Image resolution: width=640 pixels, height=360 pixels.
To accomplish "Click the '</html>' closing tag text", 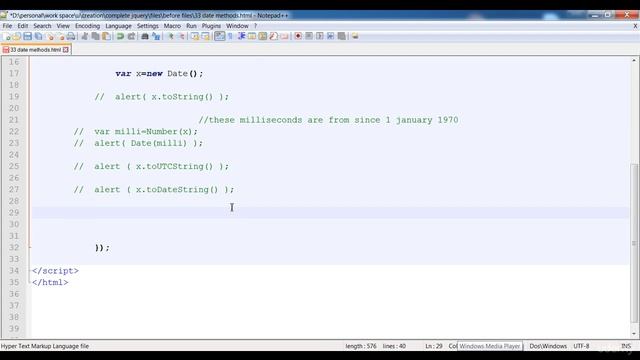I will 50,282.
